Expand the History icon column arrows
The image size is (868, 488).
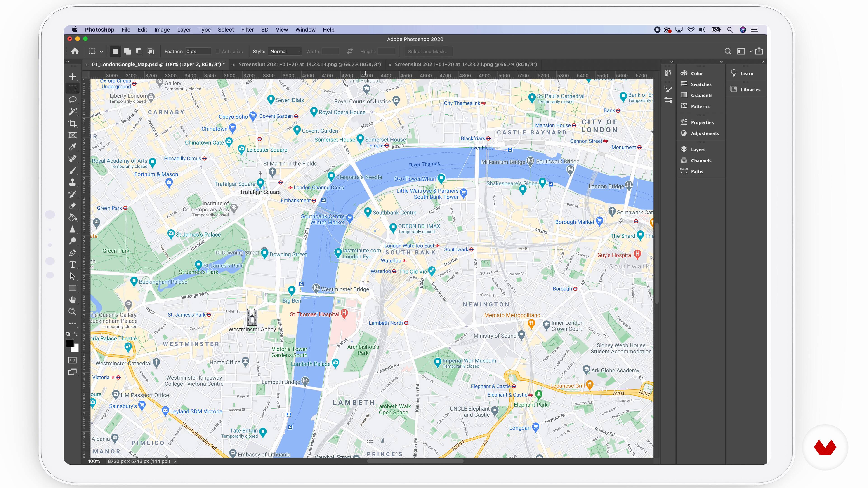coord(672,62)
